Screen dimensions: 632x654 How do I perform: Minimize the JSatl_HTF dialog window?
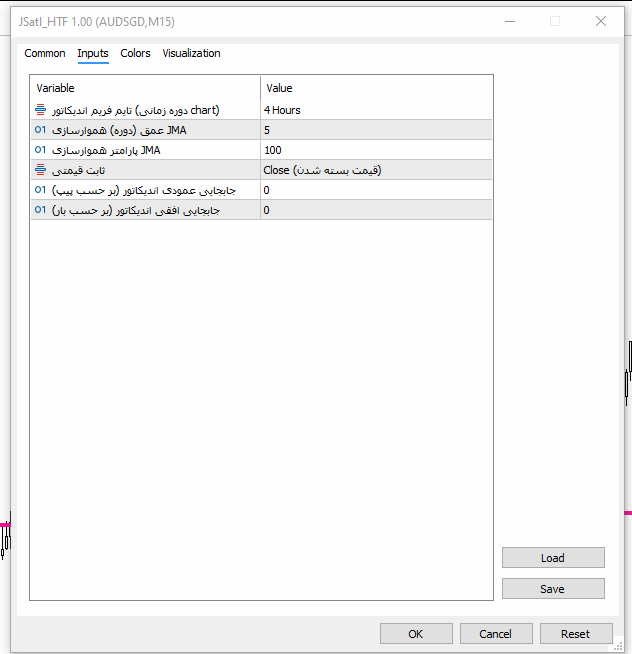[510, 21]
